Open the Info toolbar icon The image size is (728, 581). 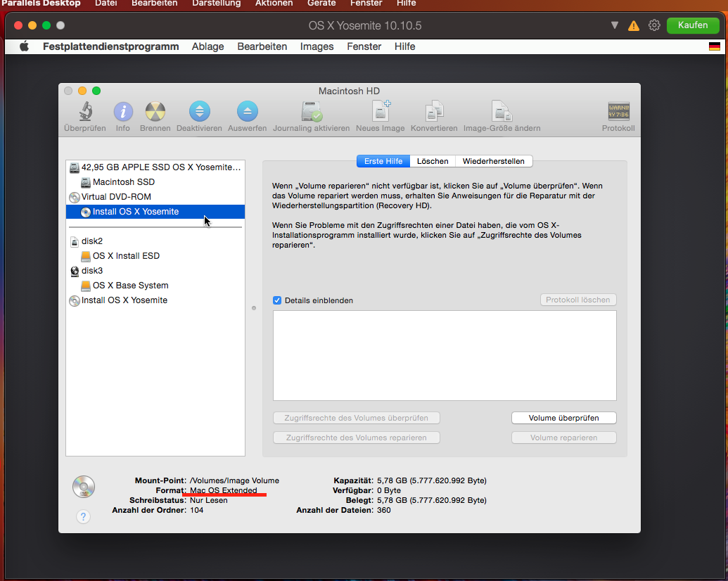pos(123,112)
